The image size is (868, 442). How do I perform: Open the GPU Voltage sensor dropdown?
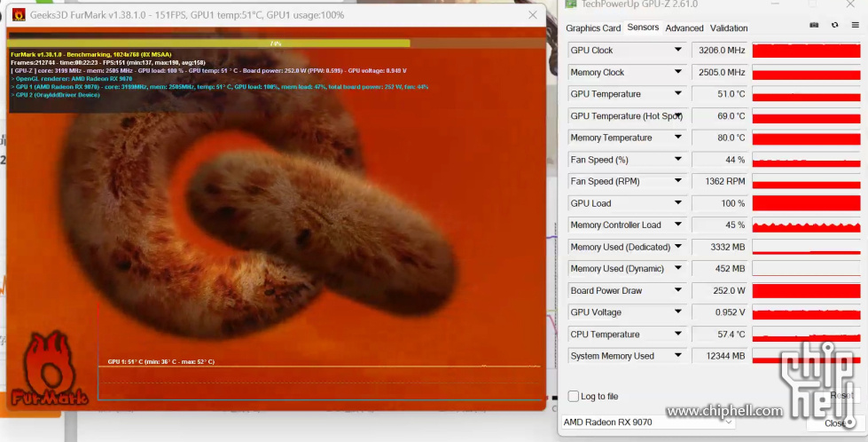[677, 312]
